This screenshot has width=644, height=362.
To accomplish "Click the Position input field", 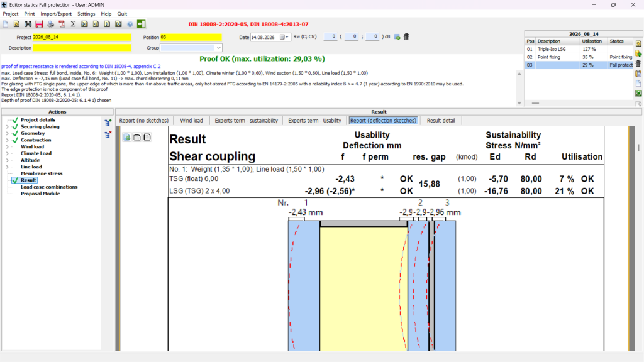I will tap(191, 37).
